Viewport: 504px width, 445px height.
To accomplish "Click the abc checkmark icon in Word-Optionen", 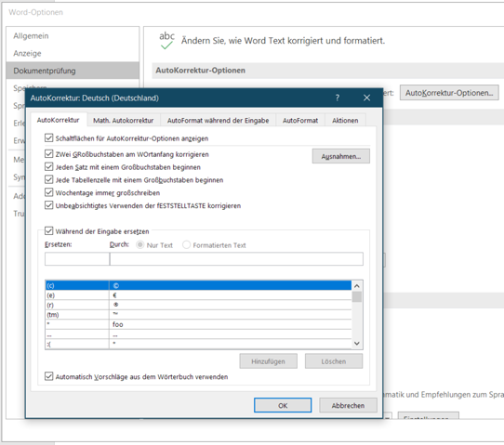I will (166, 41).
